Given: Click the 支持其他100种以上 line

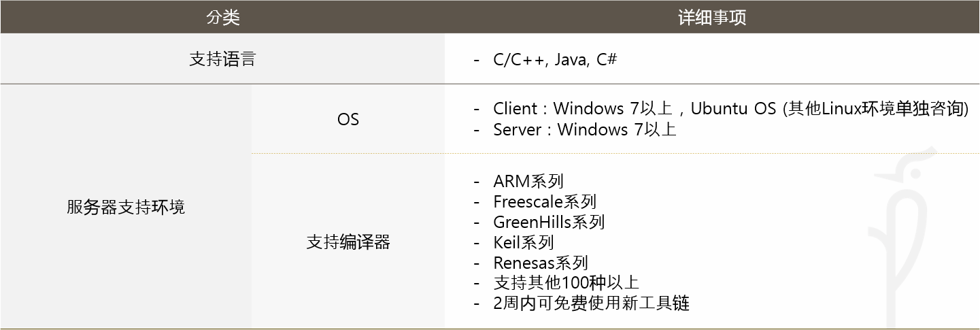Looking at the screenshot, I should (x=567, y=283).
